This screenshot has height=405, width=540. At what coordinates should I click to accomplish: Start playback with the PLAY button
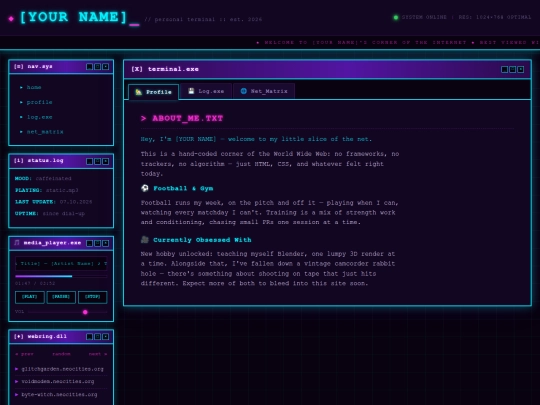tap(30, 297)
